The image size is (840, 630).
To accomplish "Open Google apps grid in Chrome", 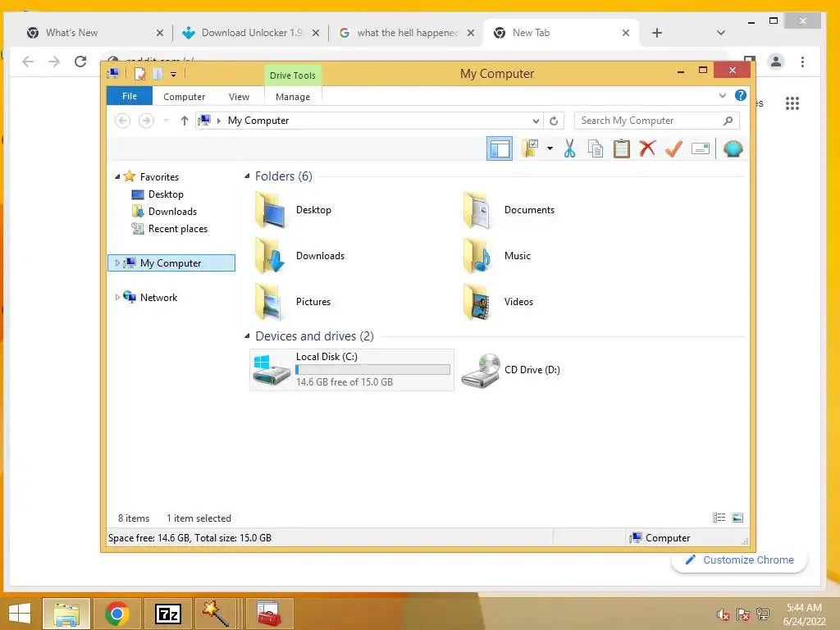I will coord(792,103).
